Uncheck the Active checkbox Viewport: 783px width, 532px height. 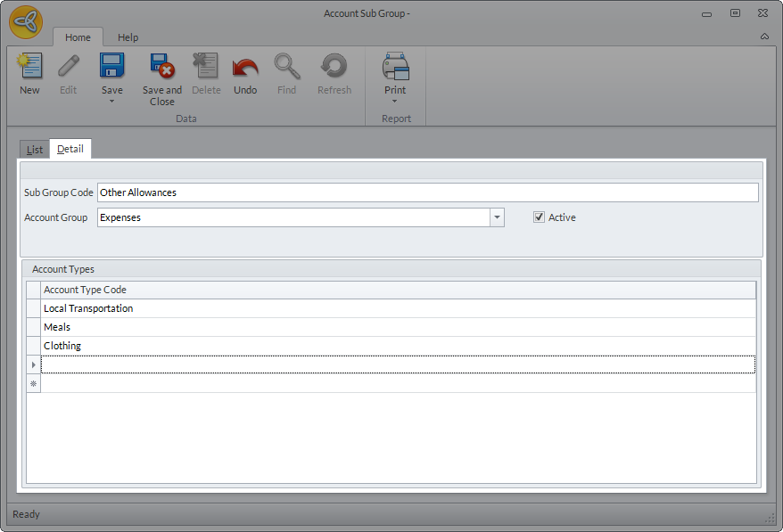coord(539,217)
